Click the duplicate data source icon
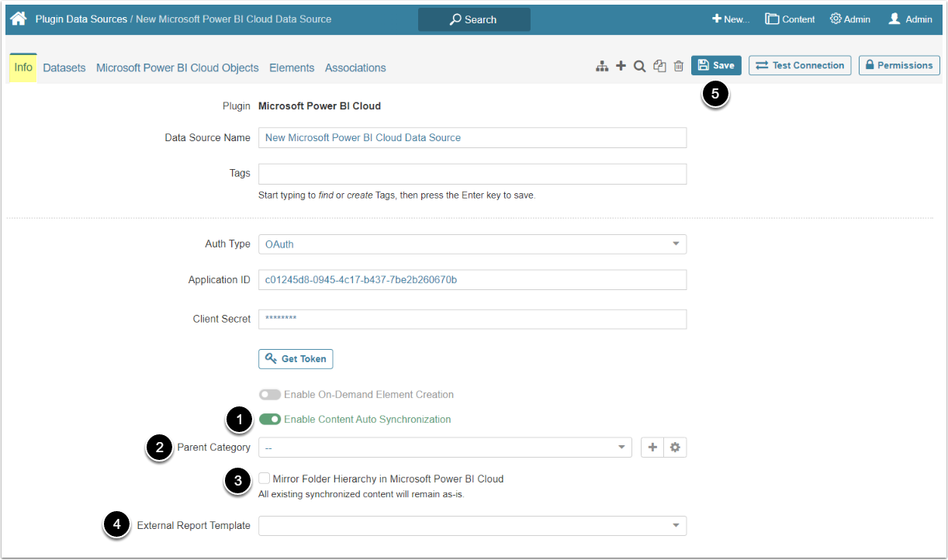This screenshot has height=560, width=948. pyautogui.click(x=659, y=67)
